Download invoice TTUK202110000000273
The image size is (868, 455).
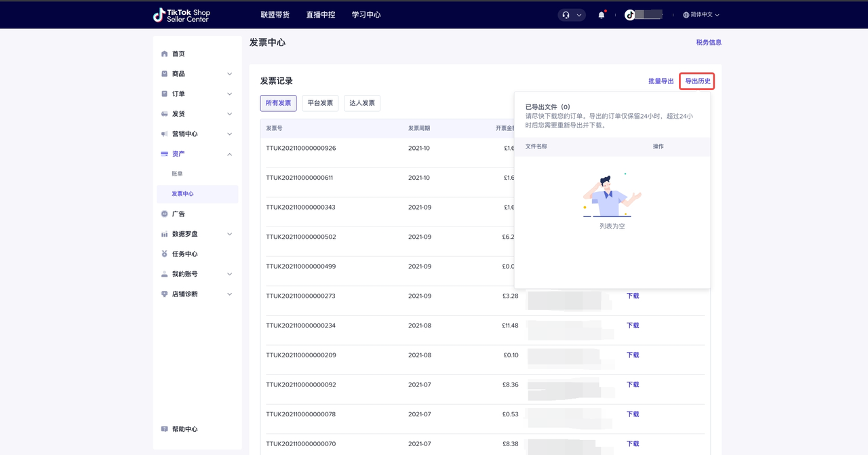click(632, 296)
